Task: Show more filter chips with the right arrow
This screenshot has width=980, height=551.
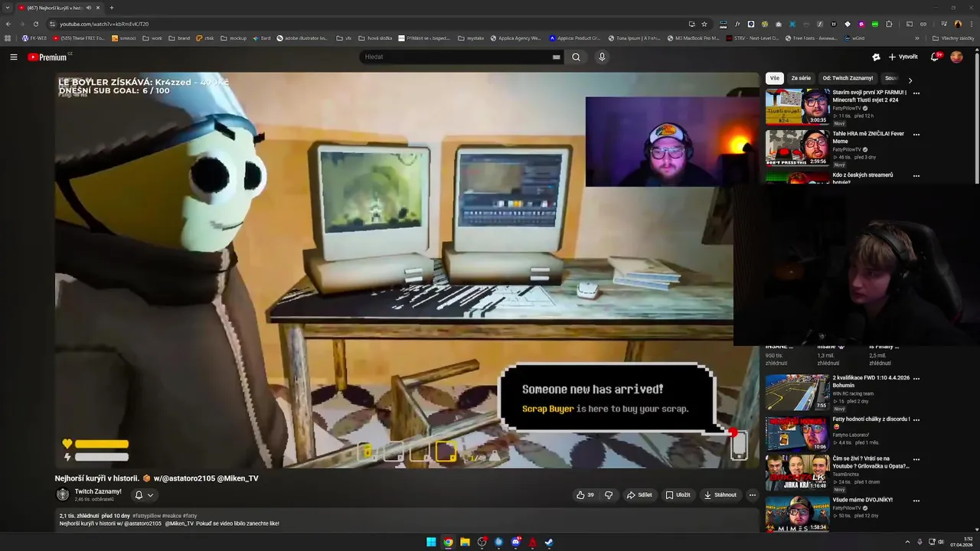Action: pyautogui.click(x=910, y=80)
